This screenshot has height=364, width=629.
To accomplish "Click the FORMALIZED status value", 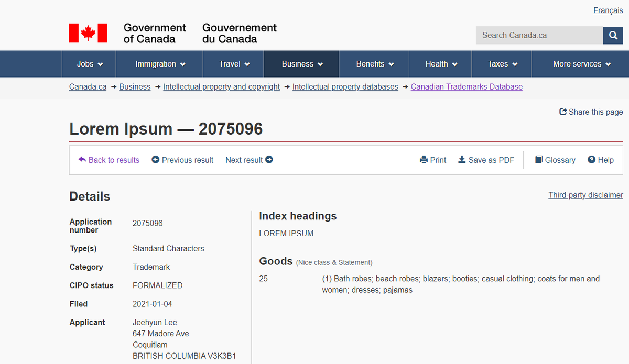I will [157, 285].
